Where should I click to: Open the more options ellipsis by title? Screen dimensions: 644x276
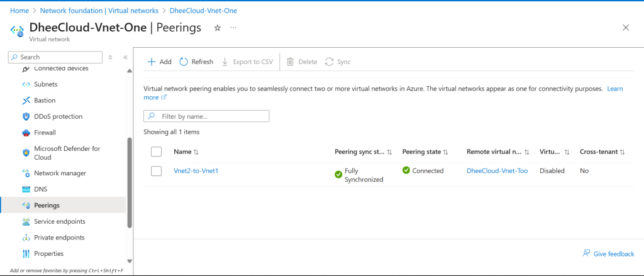(x=233, y=28)
